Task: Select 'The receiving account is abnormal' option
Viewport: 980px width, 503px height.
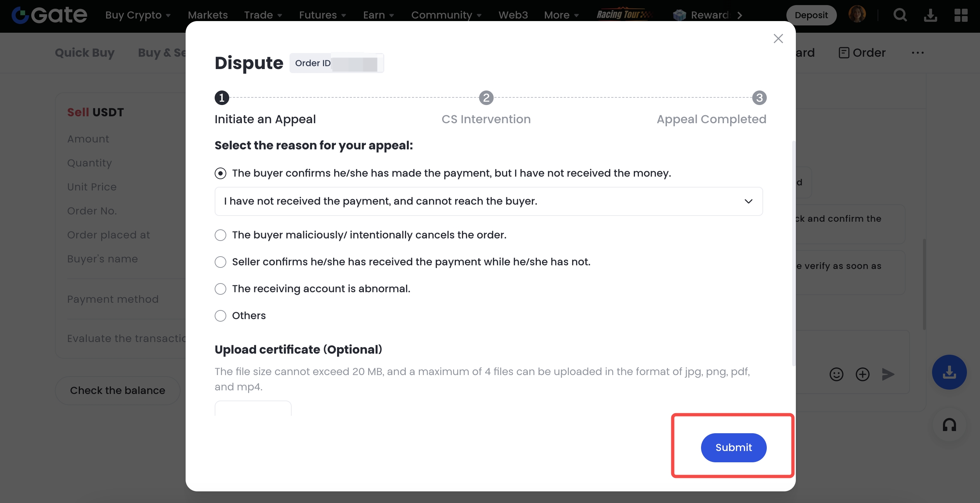Action: coord(220,289)
